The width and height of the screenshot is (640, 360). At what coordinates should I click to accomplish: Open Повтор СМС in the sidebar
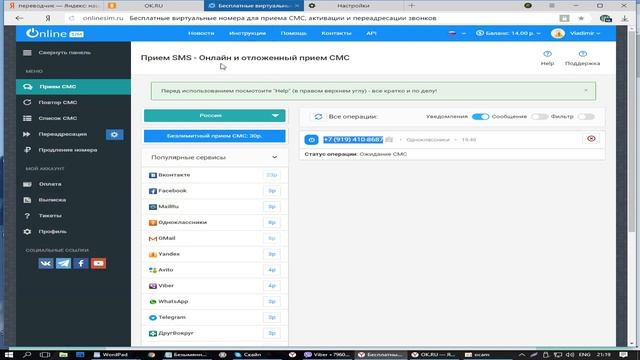pos(73,102)
